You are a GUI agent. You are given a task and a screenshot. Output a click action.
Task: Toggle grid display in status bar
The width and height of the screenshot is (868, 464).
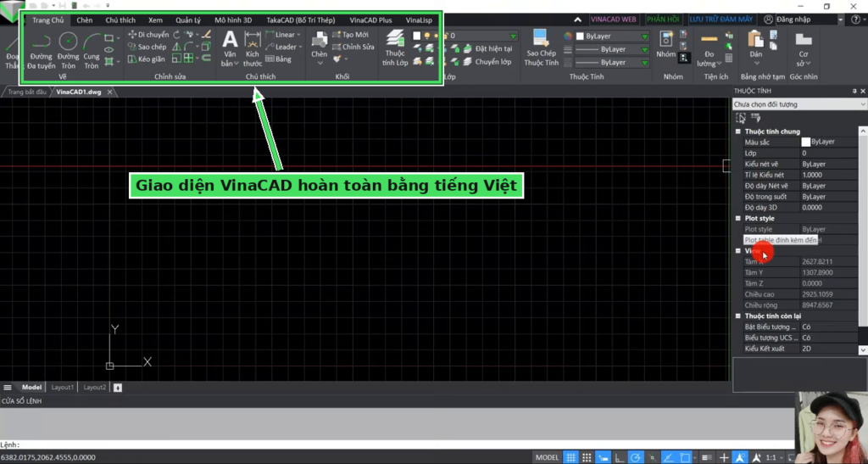coord(570,457)
